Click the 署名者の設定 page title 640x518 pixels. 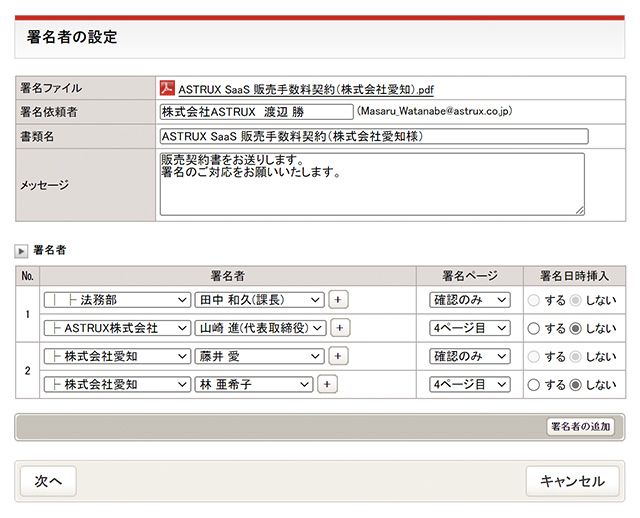click(x=72, y=37)
